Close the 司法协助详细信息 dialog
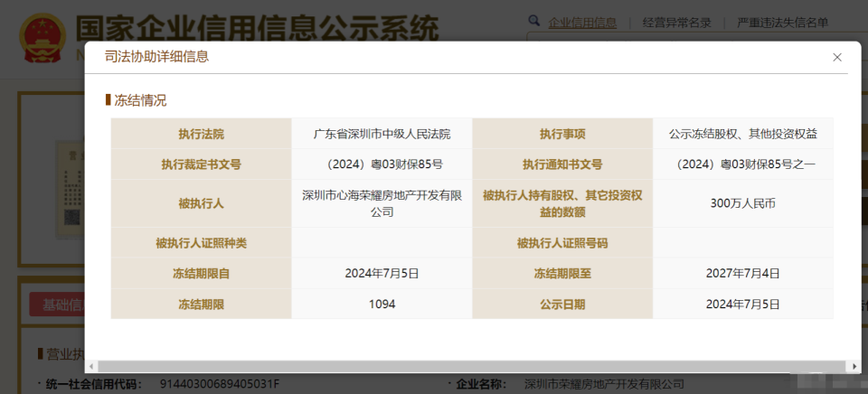Screen dimensions: 868x394 click(837, 57)
